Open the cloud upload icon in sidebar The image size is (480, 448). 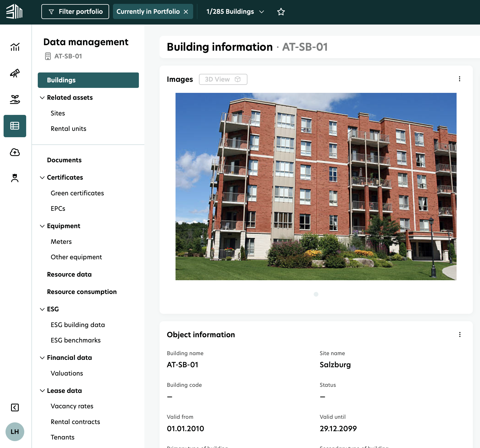point(15,152)
